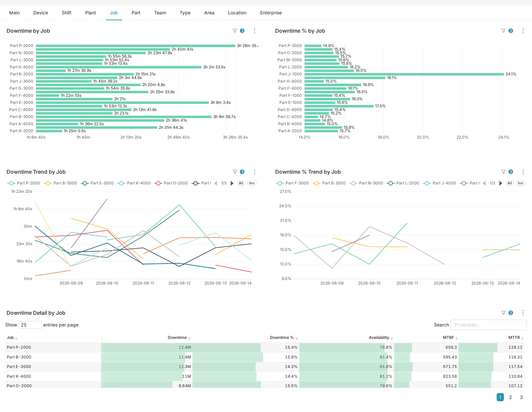Click the Part K-4000 row Job cell
This screenshot has width=532, height=412.
click(x=53, y=376)
